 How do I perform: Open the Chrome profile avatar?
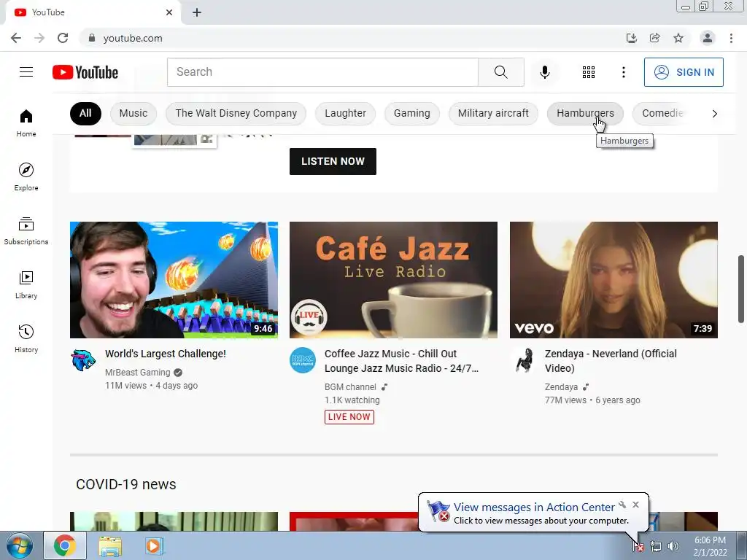coord(708,38)
